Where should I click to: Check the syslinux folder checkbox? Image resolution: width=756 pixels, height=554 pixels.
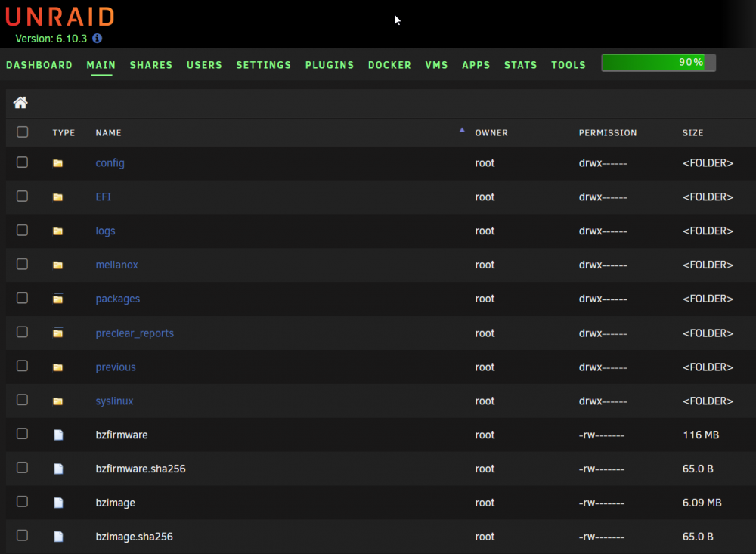pos(22,400)
